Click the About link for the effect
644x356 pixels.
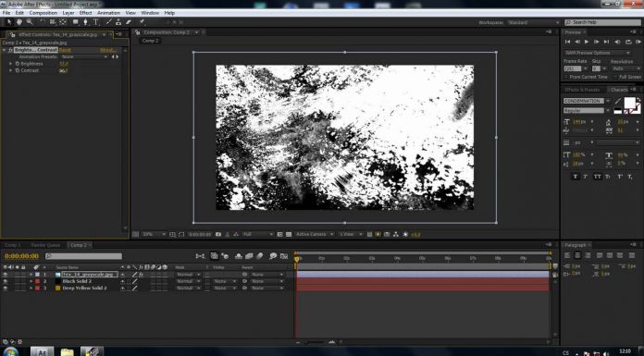tap(108, 50)
